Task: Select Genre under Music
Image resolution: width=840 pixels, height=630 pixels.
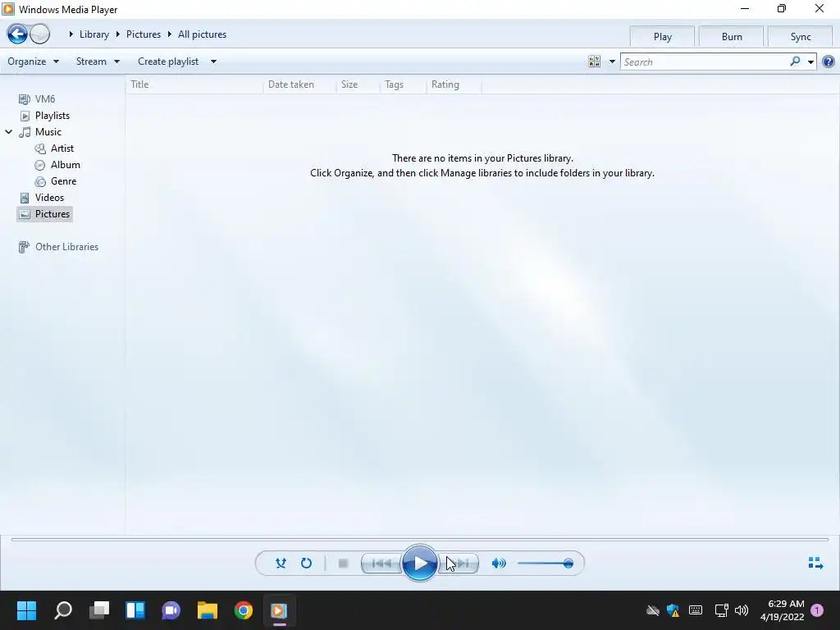Action: [x=63, y=181]
